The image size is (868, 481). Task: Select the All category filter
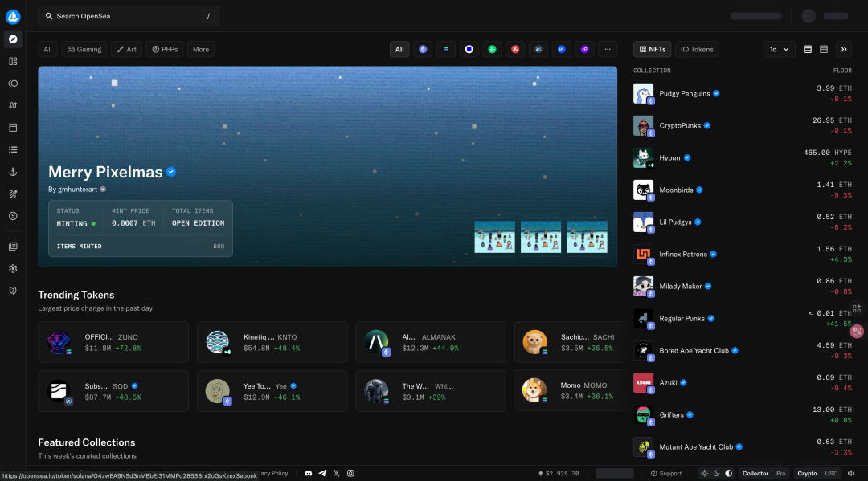[47, 49]
